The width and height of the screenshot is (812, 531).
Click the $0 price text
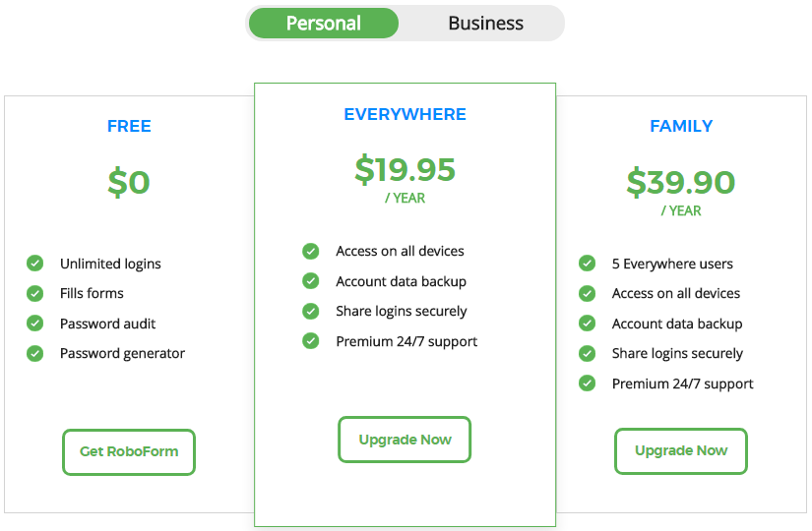[x=129, y=182]
